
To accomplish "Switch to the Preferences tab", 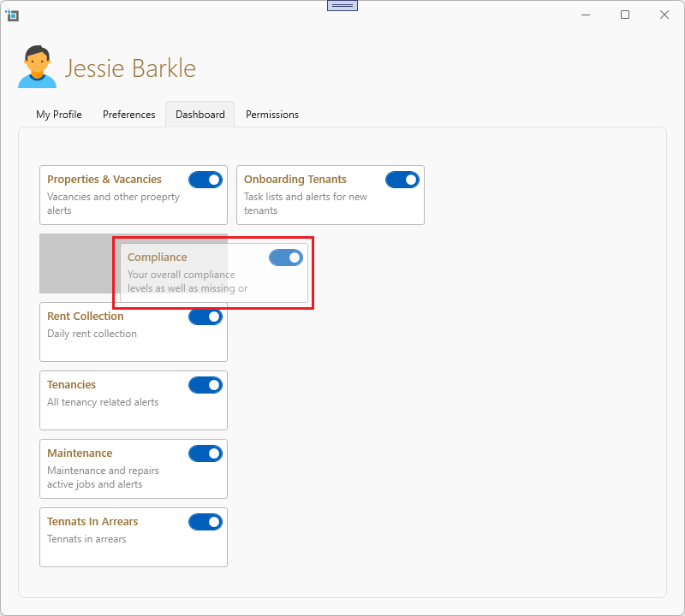I will (129, 115).
